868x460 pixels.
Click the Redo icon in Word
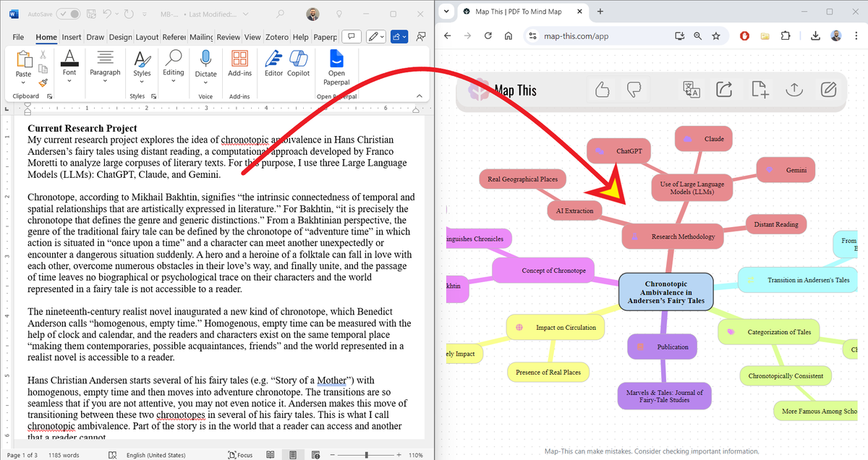click(129, 14)
